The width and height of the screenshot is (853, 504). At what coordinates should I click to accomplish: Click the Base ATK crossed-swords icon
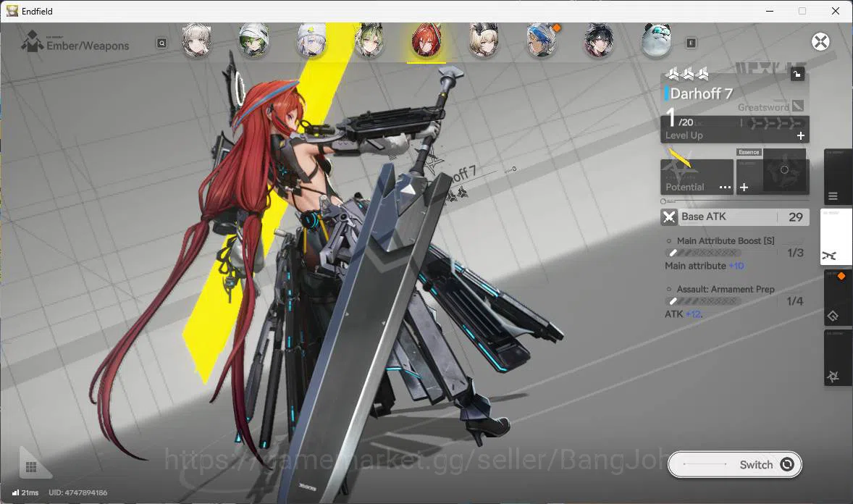tap(669, 217)
